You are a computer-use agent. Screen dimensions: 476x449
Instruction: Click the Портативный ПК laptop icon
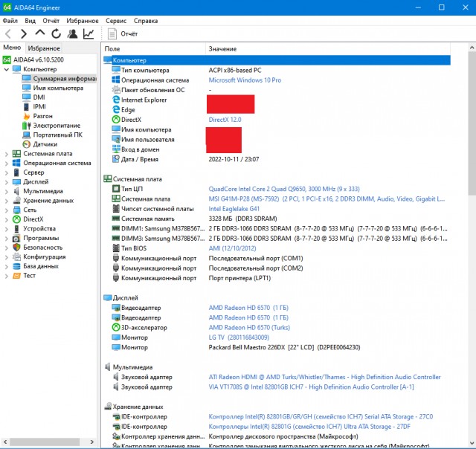click(x=27, y=135)
